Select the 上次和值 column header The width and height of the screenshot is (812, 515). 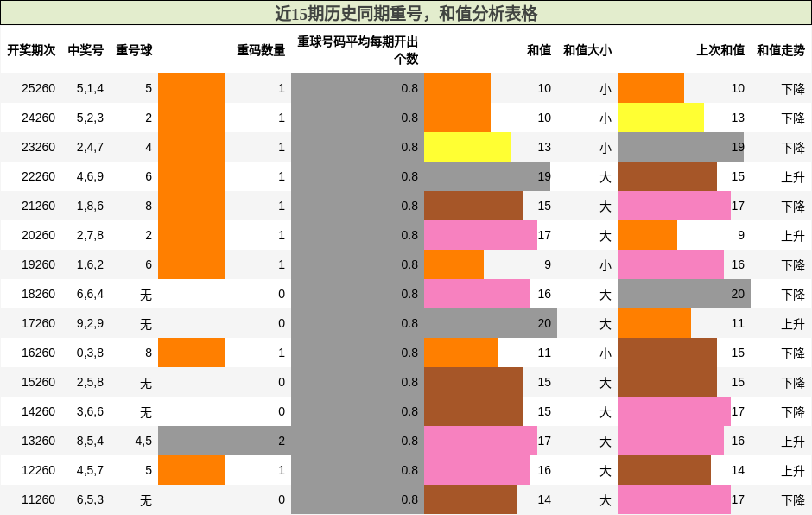(x=720, y=50)
